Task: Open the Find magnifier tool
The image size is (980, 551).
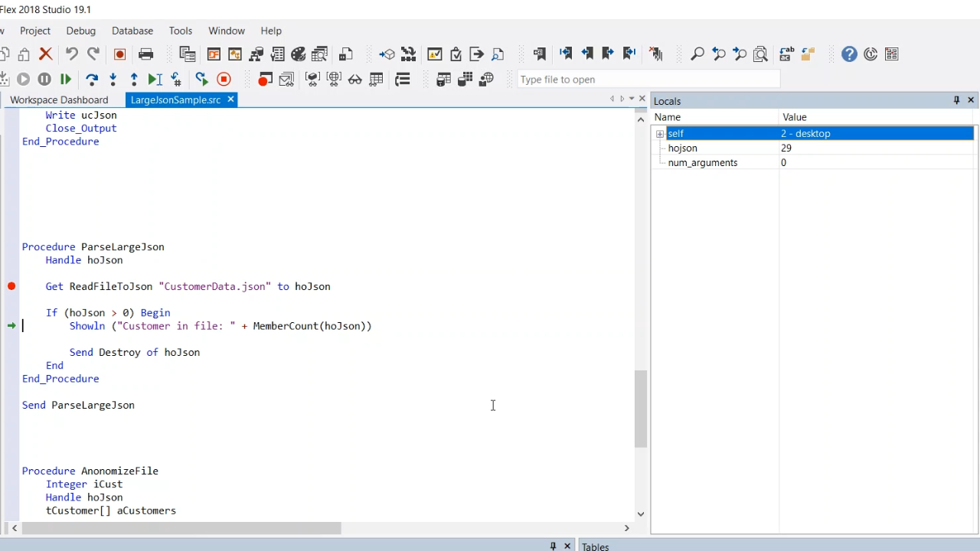Action: (697, 54)
